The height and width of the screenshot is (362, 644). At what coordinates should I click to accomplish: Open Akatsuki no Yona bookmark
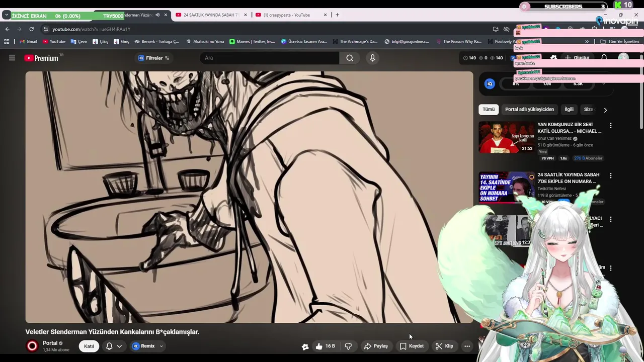205,42
